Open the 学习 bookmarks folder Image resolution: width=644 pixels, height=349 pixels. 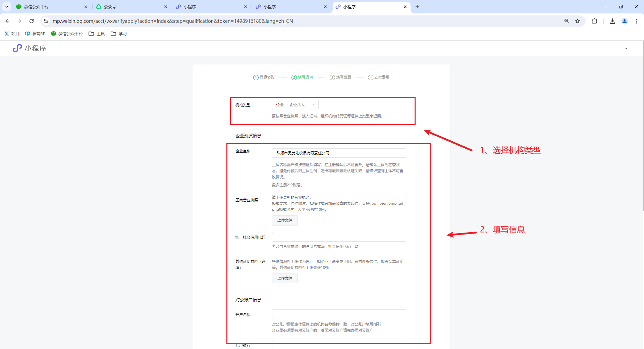click(x=119, y=34)
